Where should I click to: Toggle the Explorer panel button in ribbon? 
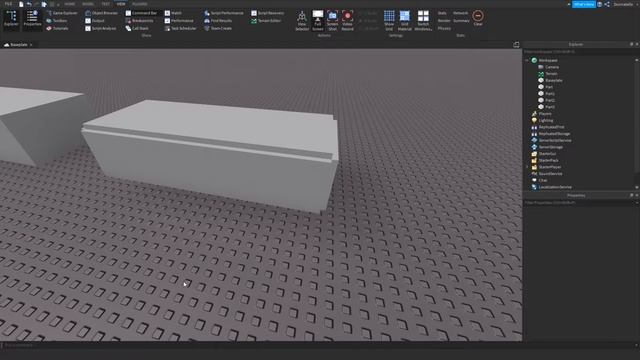pyautogui.click(x=11, y=20)
